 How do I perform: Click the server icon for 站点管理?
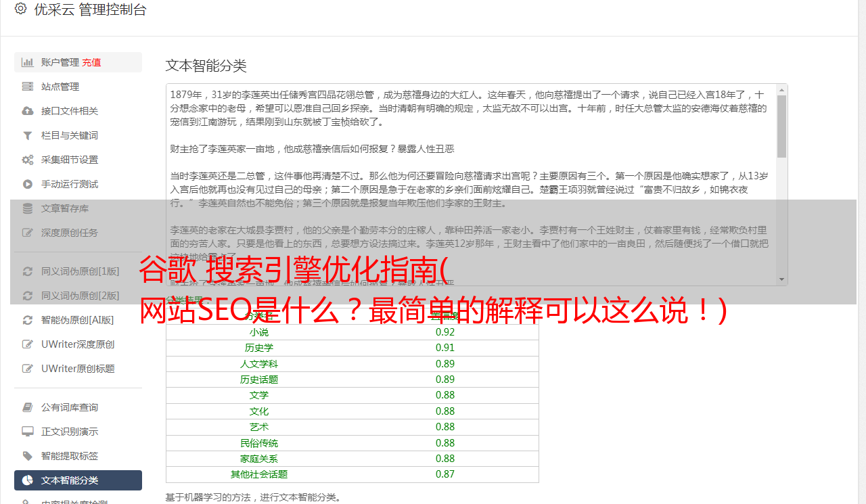pyautogui.click(x=28, y=87)
